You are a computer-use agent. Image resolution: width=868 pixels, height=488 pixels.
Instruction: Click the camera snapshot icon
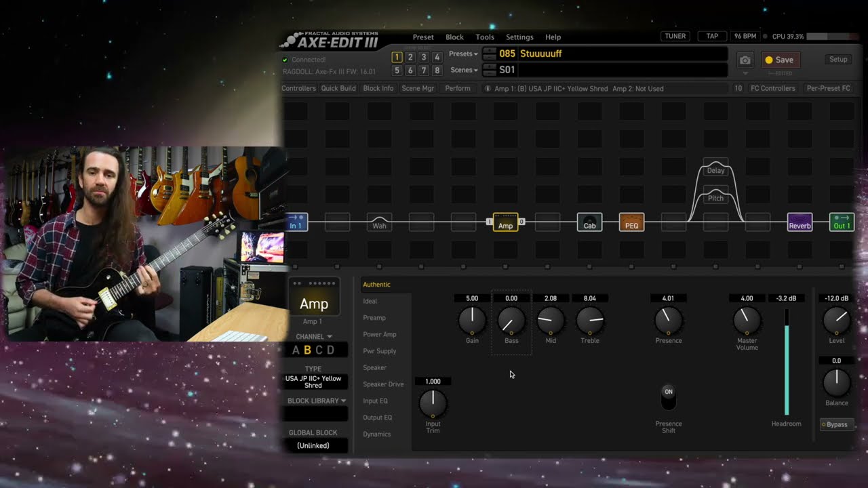point(745,60)
